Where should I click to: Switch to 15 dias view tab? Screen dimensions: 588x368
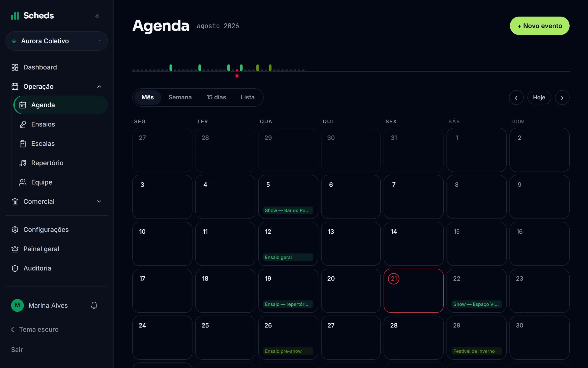pyautogui.click(x=216, y=97)
